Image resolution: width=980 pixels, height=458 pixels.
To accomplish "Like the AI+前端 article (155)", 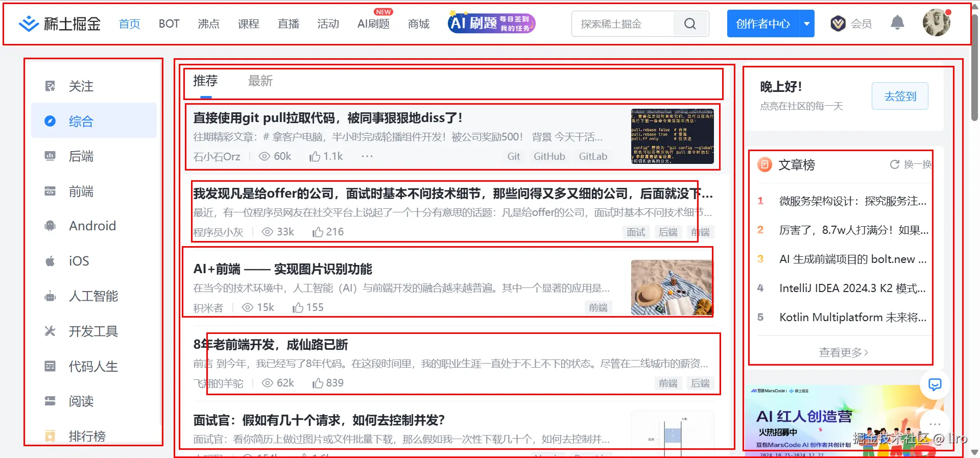I will tap(308, 307).
